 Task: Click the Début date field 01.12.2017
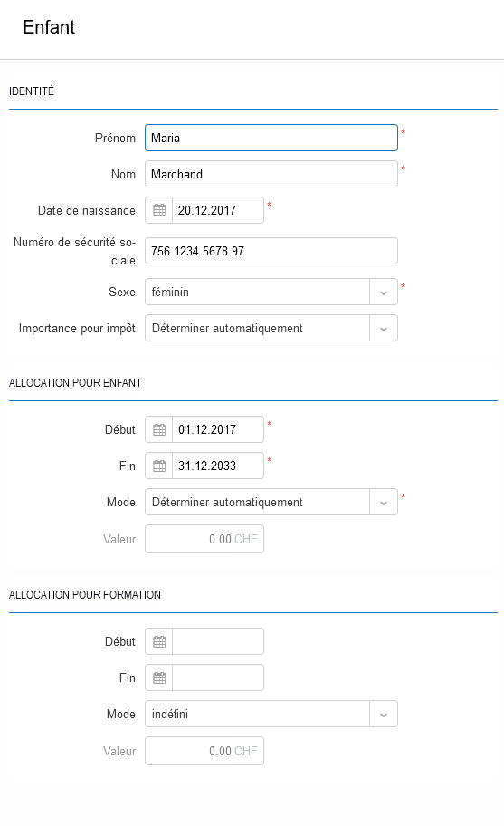click(218, 429)
